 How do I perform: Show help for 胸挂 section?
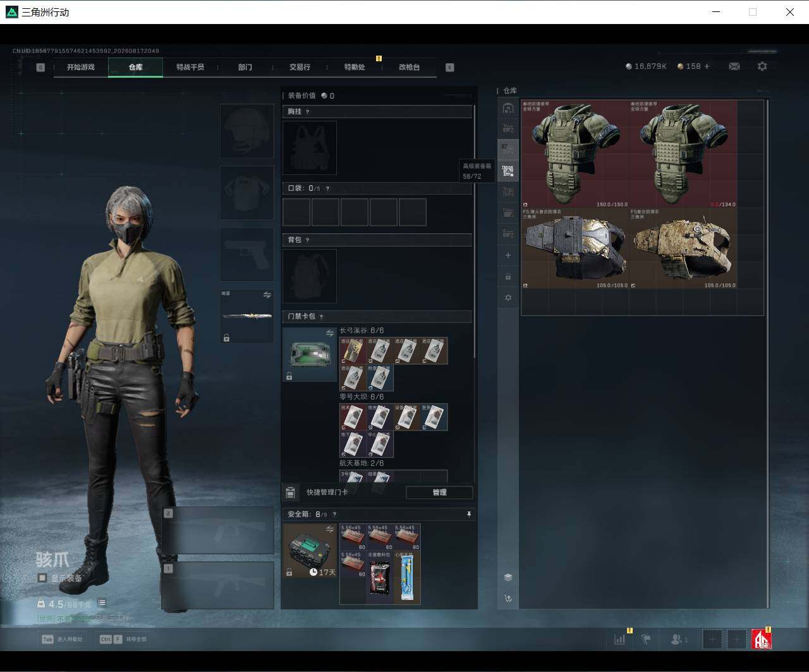click(x=308, y=112)
